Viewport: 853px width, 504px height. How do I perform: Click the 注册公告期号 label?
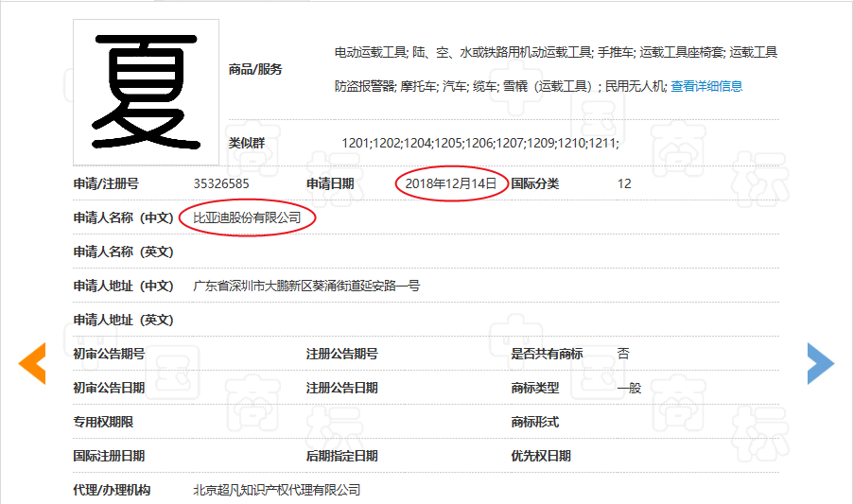pos(342,354)
